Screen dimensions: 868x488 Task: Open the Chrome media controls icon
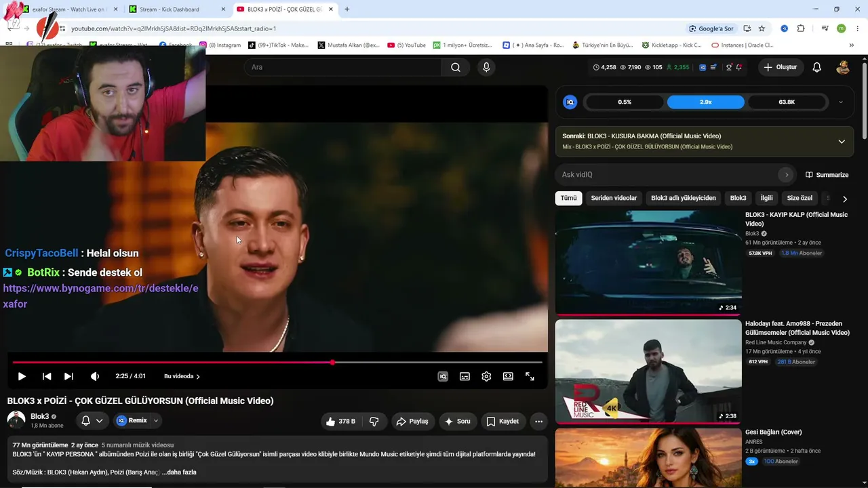(x=825, y=28)
